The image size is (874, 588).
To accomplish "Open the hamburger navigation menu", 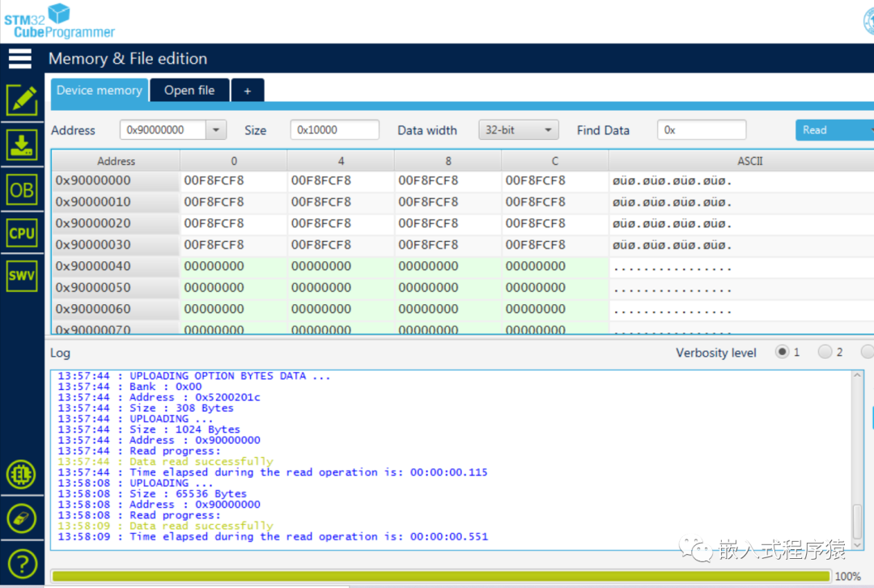I will tap(19, 58).
